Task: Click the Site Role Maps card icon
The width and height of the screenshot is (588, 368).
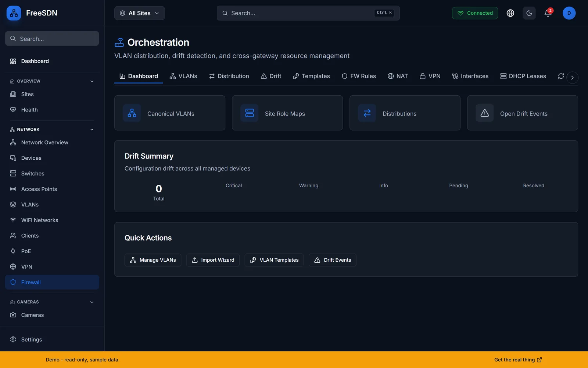Action: pos(250,113)
